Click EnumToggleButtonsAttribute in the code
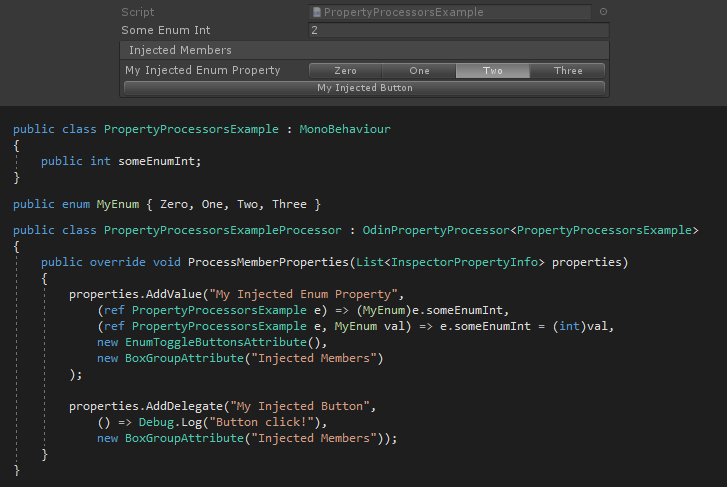This screenshot has width=727, height=487. pos(216,342)
